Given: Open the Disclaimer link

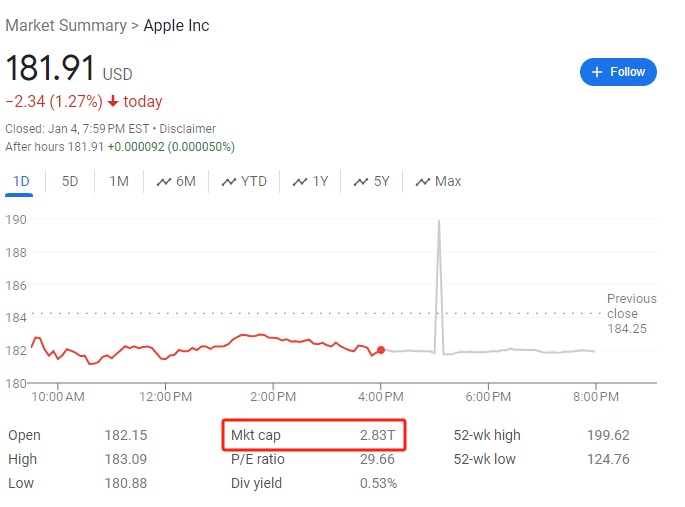Looking at the screenshot, I should (188, 129).
